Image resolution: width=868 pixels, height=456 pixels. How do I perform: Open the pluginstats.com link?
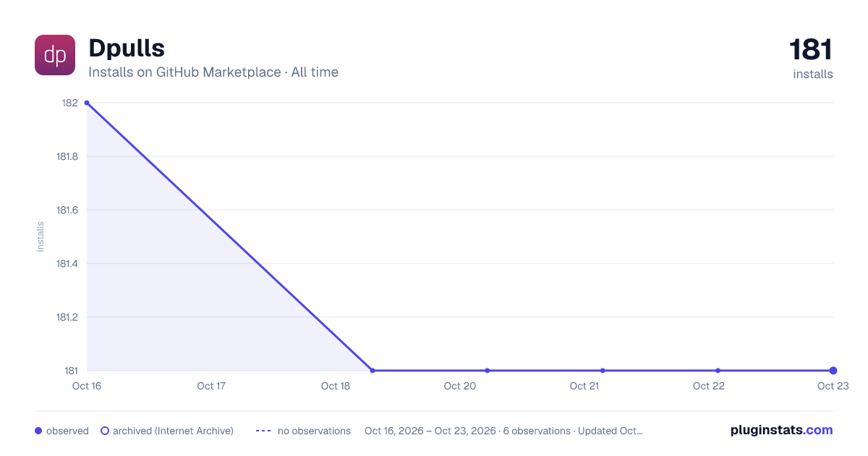[782, 430]
